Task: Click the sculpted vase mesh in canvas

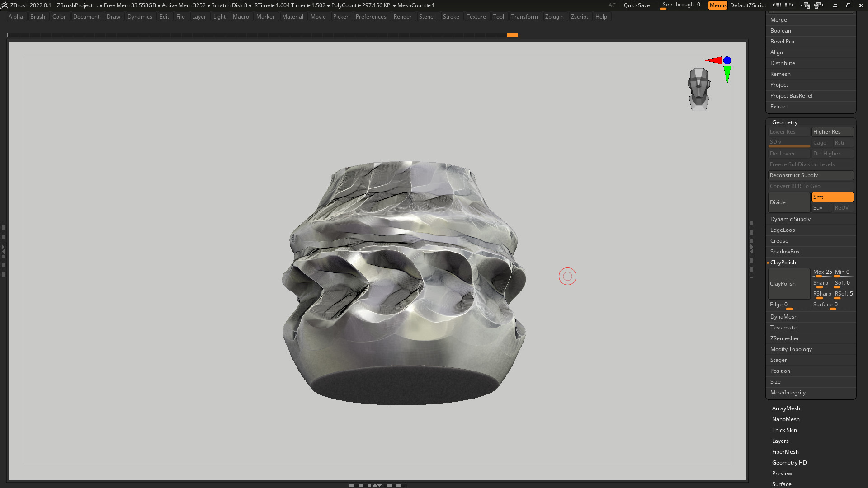Action: click(x=404, y=283)
